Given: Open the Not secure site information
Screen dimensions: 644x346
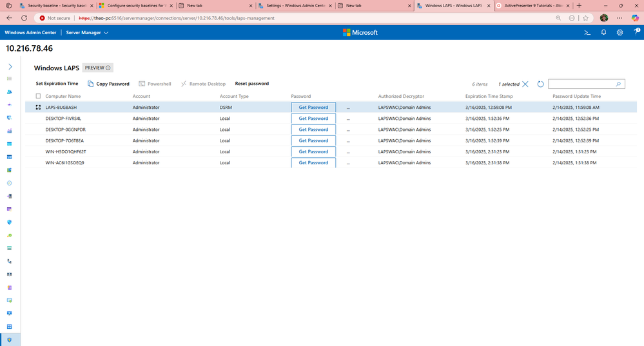Looking at the screenshot, I should (x=55, y=18).
